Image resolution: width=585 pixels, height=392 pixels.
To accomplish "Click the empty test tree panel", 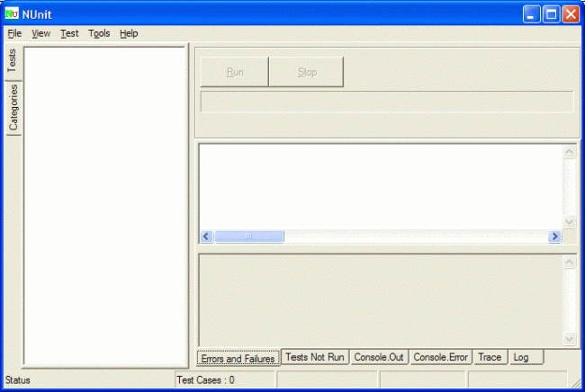I will [x=105, y=206].
